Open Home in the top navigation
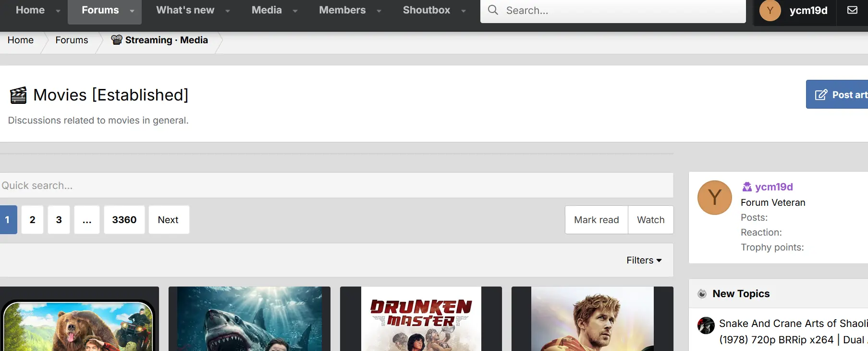This screenshot has width=868, height=351. click(30, 10)
